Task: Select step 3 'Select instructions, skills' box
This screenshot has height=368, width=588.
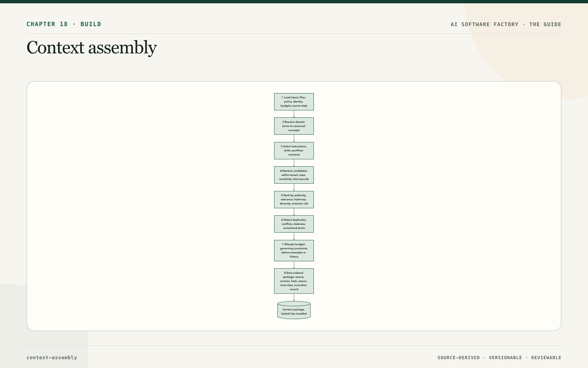Action: pyautogui.click(x=294, y=151)
